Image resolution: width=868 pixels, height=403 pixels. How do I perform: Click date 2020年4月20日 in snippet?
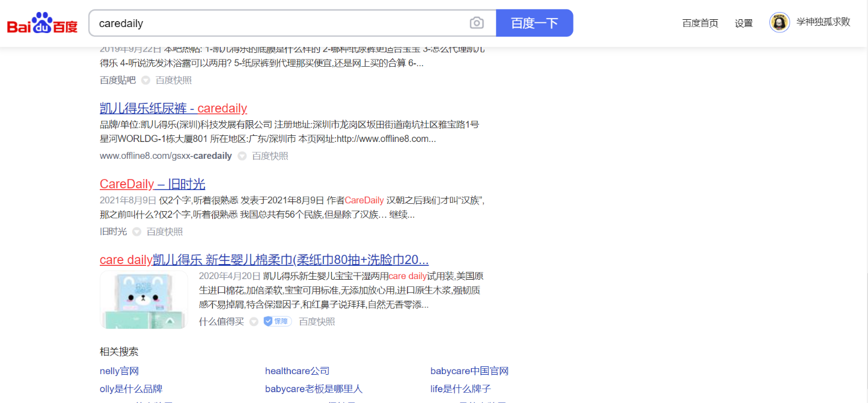pos(230,276)
